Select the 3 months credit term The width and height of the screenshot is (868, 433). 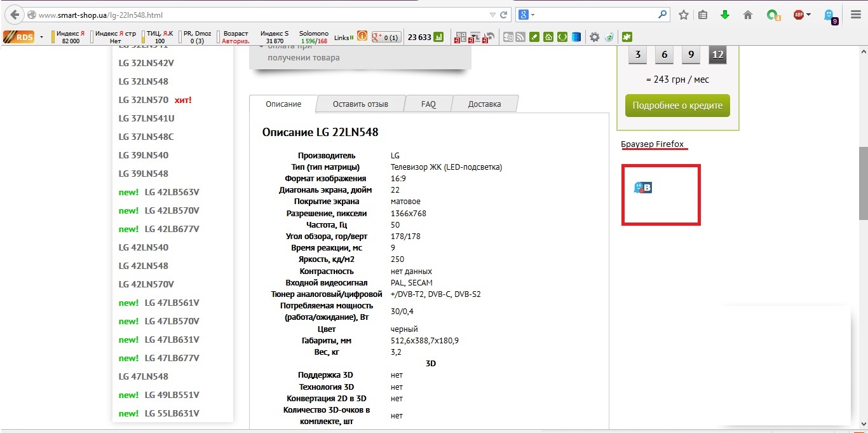(x=637, y=55)
